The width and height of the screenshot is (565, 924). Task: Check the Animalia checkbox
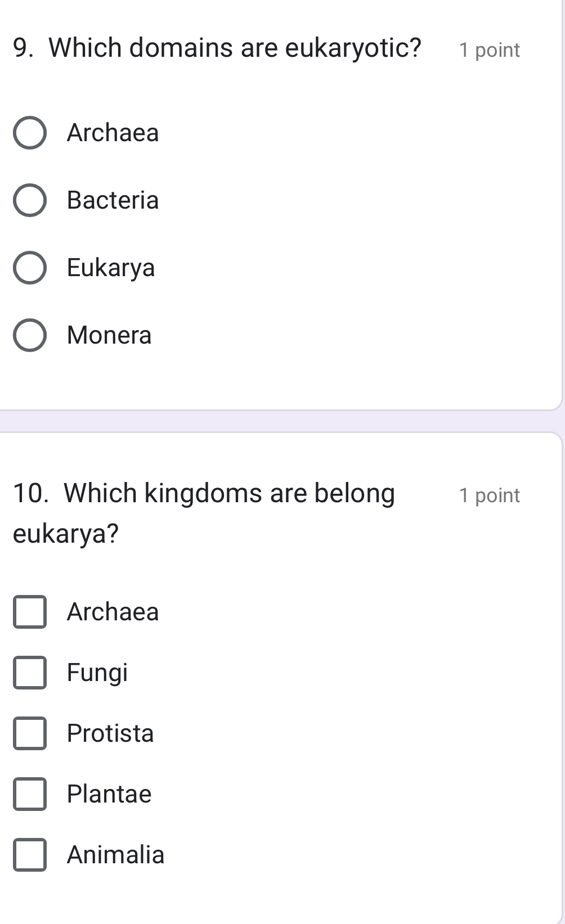click(30, 855)
